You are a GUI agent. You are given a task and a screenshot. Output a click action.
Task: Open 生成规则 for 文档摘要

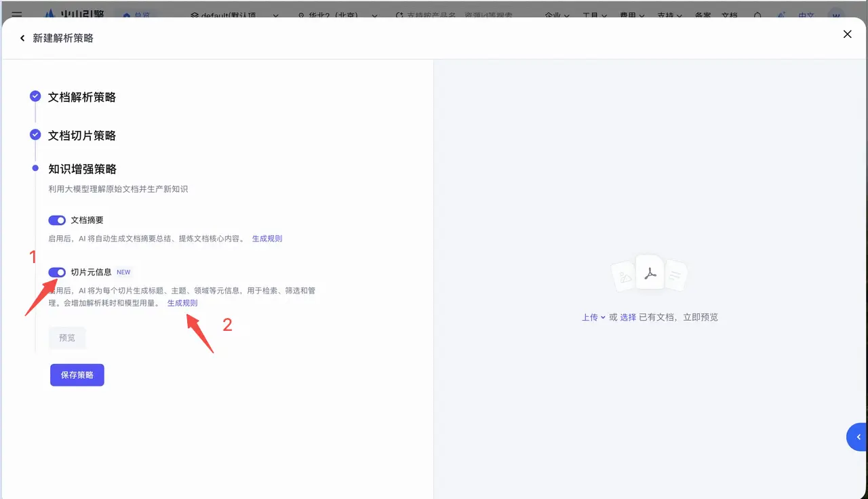267,239
